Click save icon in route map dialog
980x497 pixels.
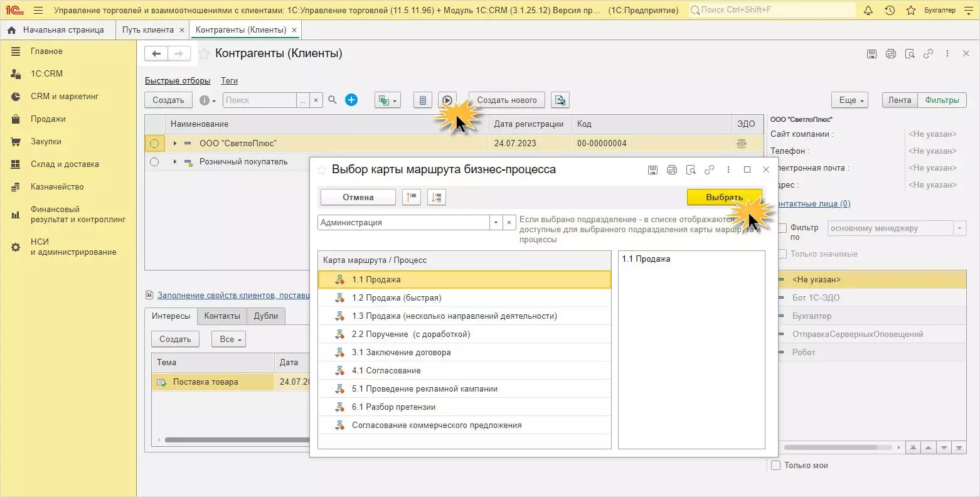coord(652,169)
